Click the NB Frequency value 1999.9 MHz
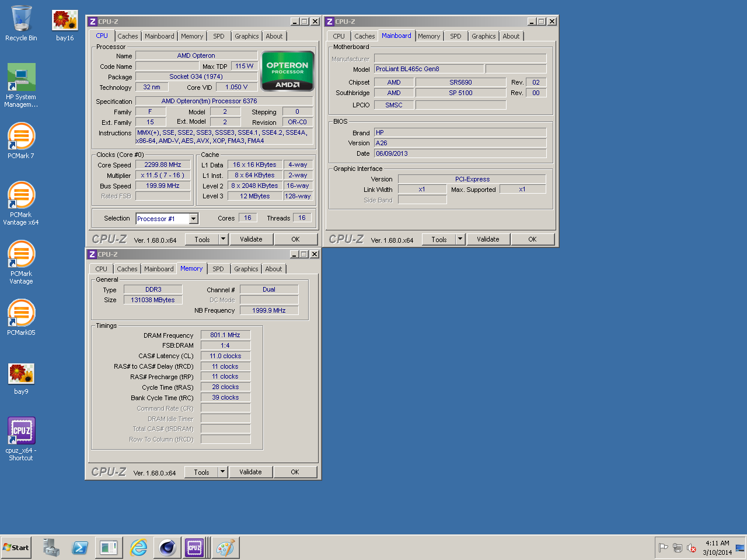This screenshot has width=747, height=560. coord(269,310)
